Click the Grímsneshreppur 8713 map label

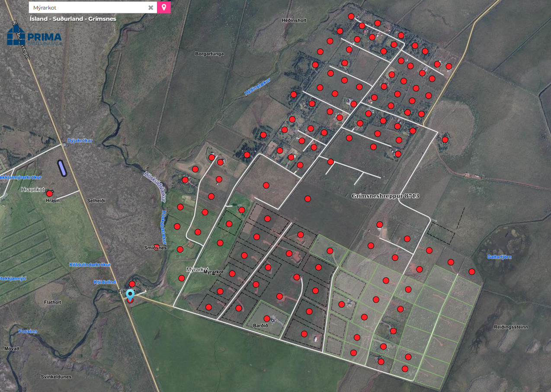pos(385,196)
